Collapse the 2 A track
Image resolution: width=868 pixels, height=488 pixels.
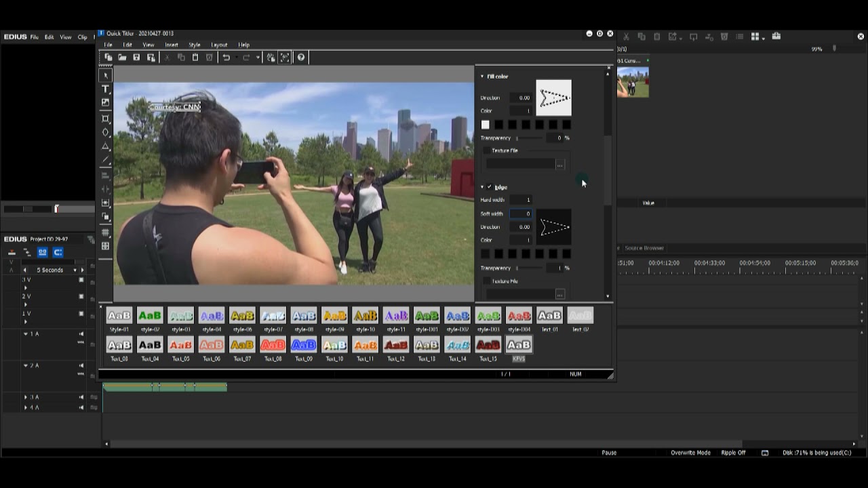tap(26, 365)
